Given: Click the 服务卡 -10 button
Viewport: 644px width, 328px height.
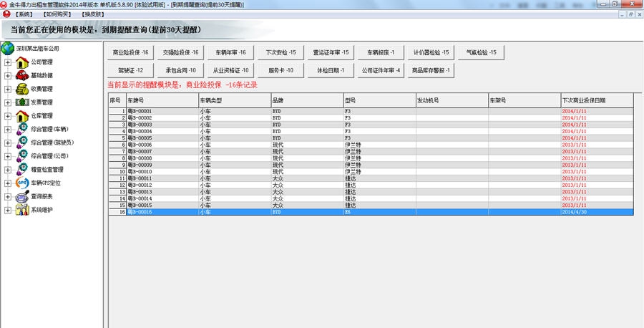Looking at the screenshot, I should 281,70.
